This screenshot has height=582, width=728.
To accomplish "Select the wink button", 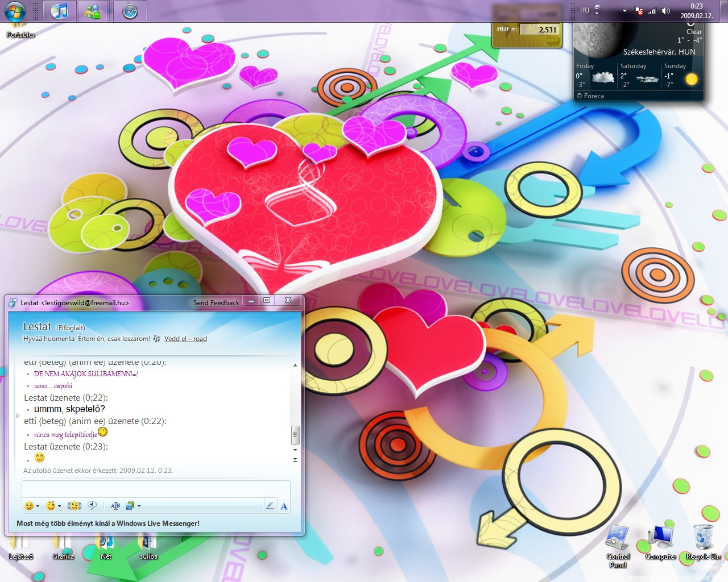I will (51, 506).
